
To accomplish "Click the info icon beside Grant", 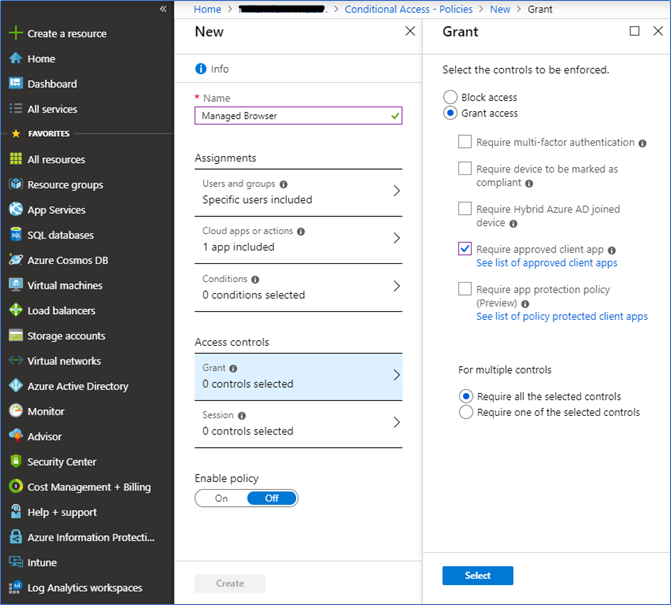I will click(x=233, y=368).
